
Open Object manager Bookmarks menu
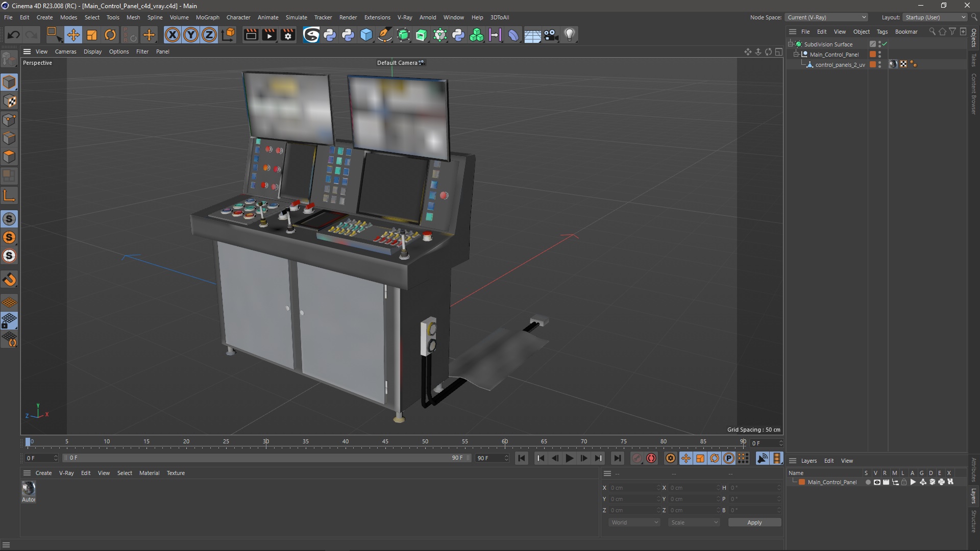tap(906, 32)
